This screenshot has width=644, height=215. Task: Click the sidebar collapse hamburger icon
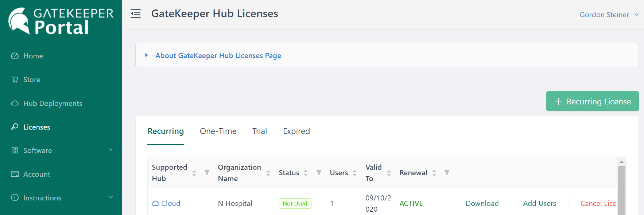tap(136, 14)
